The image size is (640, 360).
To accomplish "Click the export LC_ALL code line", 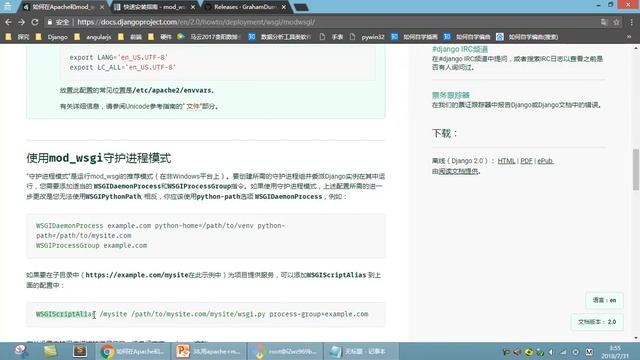I will coord(122,67).
